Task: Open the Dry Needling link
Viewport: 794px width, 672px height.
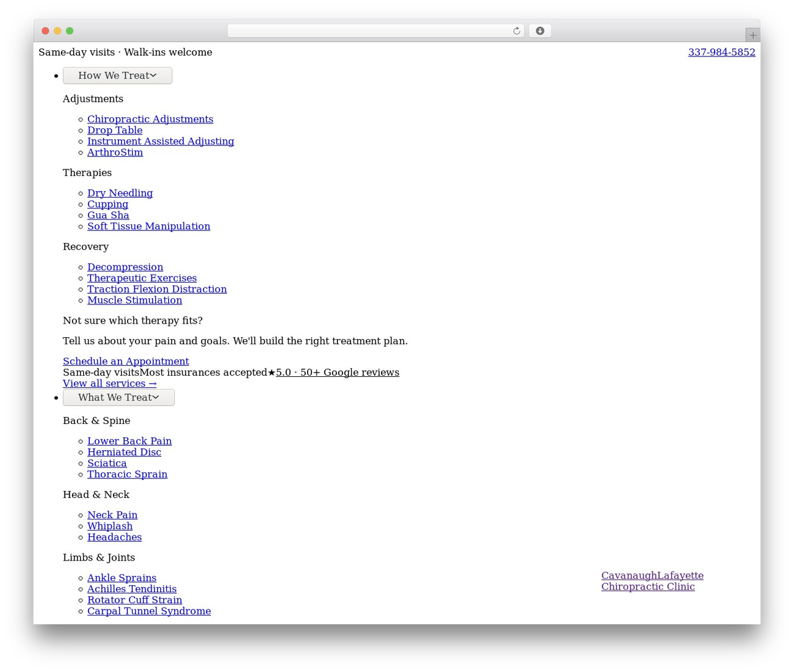Action: tap(120, 193)
